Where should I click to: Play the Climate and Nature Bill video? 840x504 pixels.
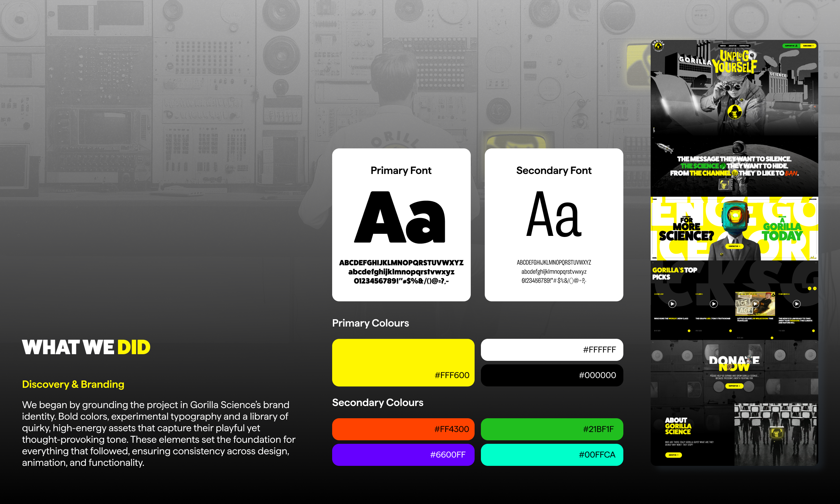[x=797, y=304]
